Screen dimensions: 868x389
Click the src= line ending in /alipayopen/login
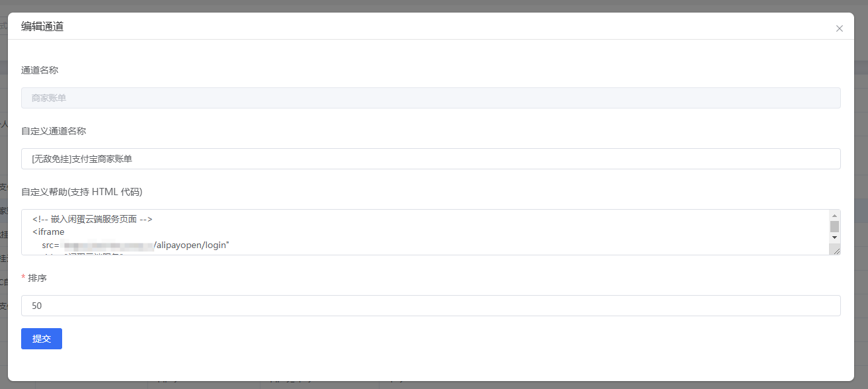pyautogui.click(x=136, y=245)
